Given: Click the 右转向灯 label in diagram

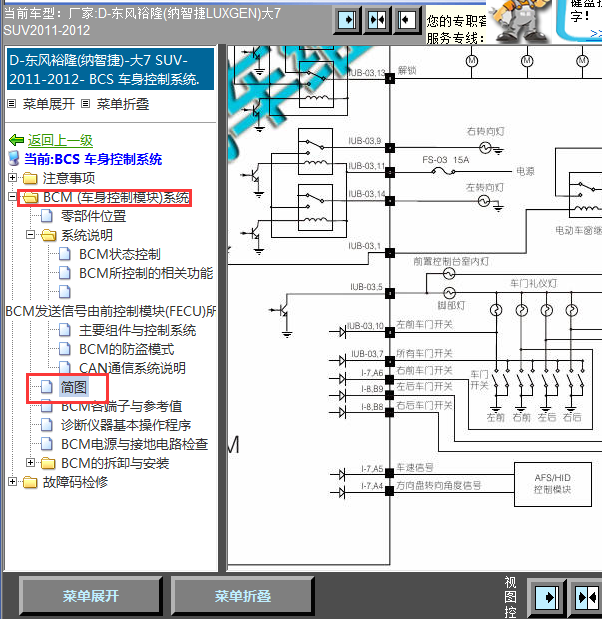Looking at the screenshot, I should coord(486,131).
